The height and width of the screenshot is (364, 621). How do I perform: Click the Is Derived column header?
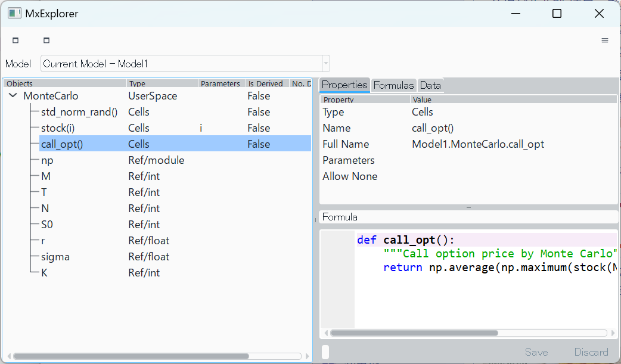pos(266,84)
